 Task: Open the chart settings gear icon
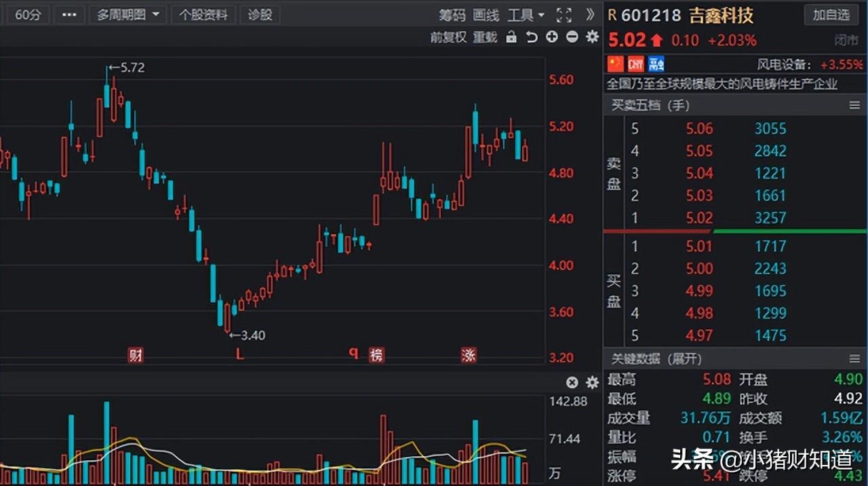pyautogui.click(x=591, y=37)
